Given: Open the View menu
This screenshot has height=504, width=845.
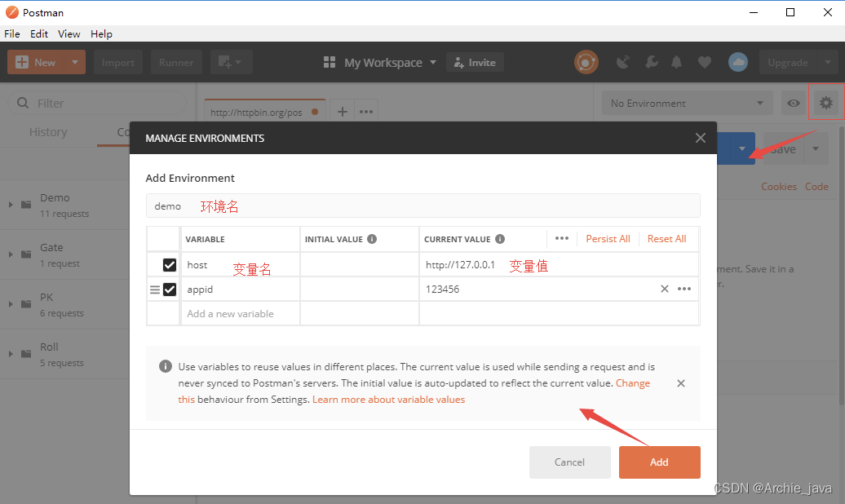Looking at the screenshot, I should 69,34.
